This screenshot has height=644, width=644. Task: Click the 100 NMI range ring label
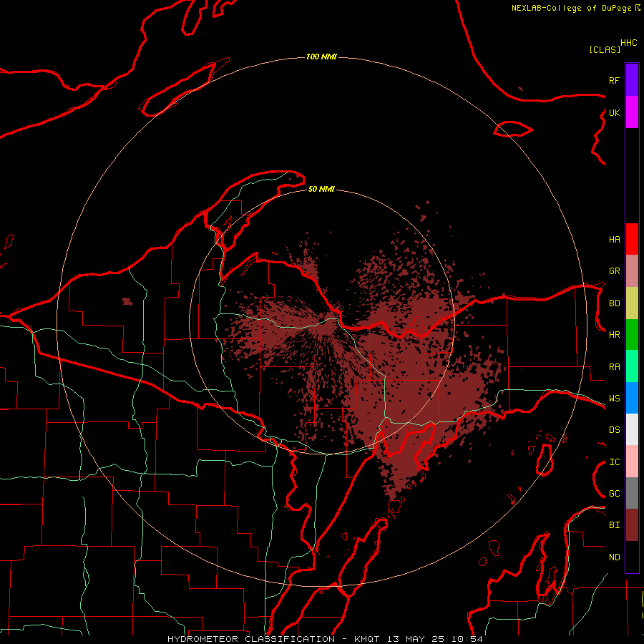(x=321, y=57)
